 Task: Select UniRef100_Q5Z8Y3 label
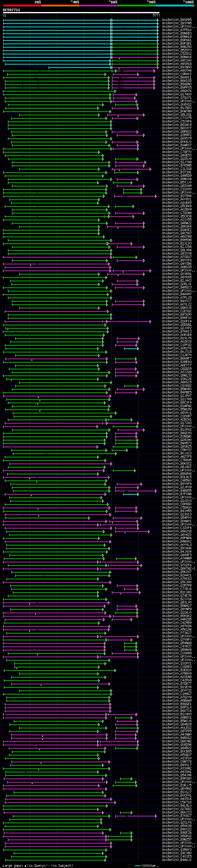click(x=177, y=50)
